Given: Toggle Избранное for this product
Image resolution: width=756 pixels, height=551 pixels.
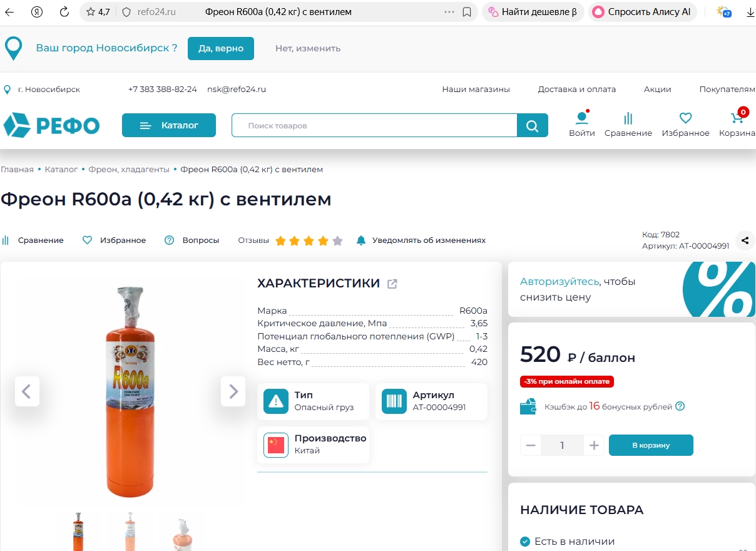Looking at the screenshot, I should pos(114,240).
